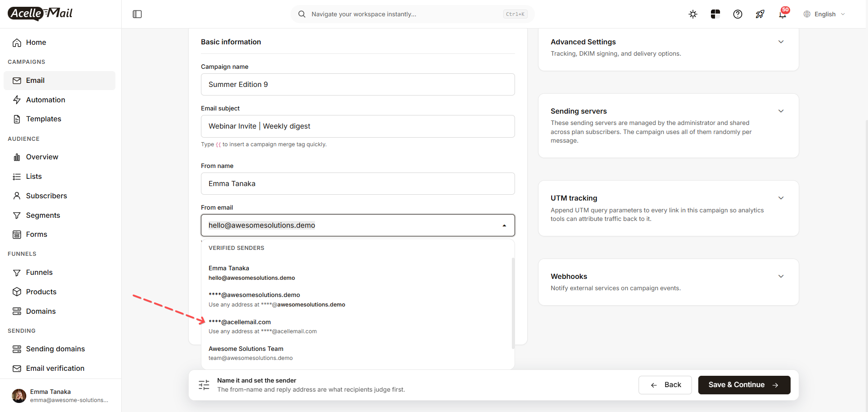Click the globe language icon

(807, 14)
